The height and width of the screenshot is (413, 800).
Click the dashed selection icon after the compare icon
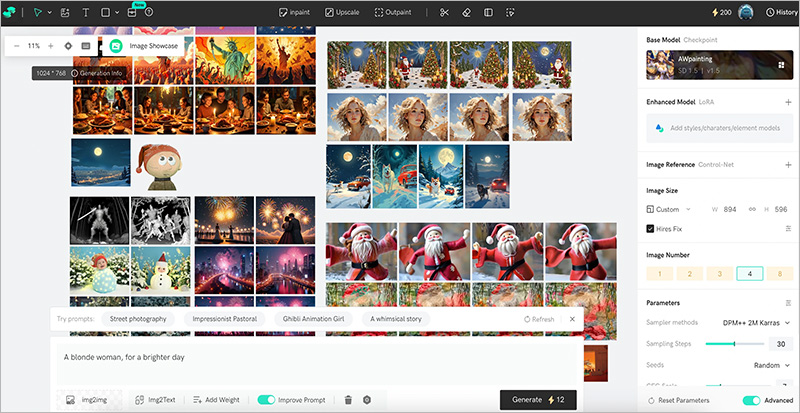tap(510, 12)
